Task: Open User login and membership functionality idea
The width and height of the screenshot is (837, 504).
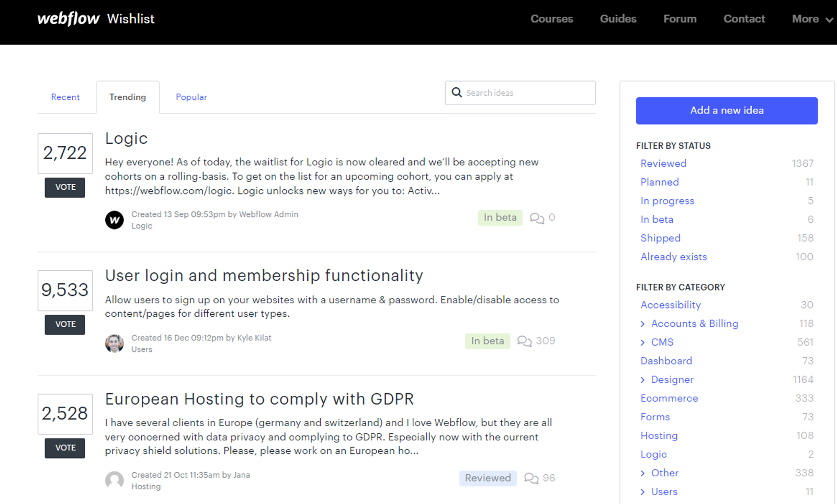Action: point(264,276)
